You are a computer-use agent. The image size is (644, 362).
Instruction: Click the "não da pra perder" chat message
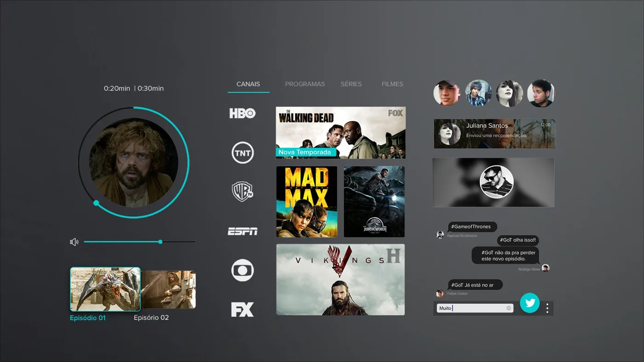click(506, 255)
